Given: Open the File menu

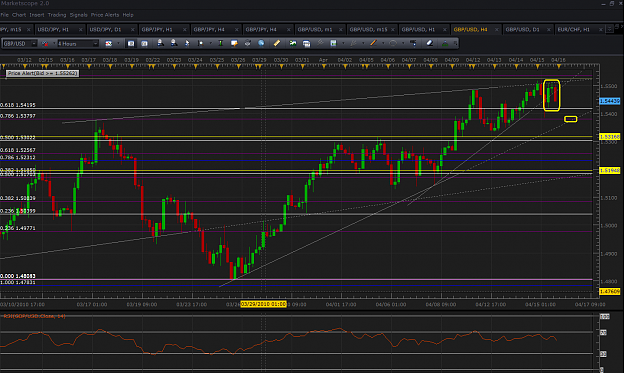Looking at the screenshot, I should 4,15.
